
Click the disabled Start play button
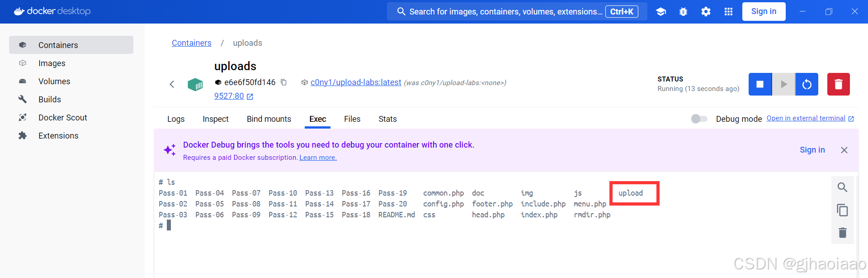click(783, 84)
